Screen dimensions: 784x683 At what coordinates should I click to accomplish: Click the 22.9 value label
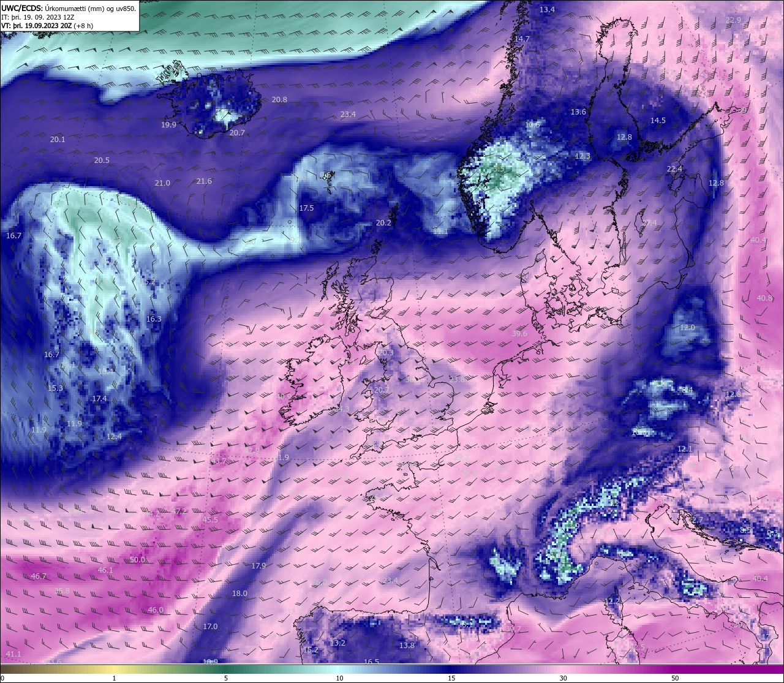733,20
